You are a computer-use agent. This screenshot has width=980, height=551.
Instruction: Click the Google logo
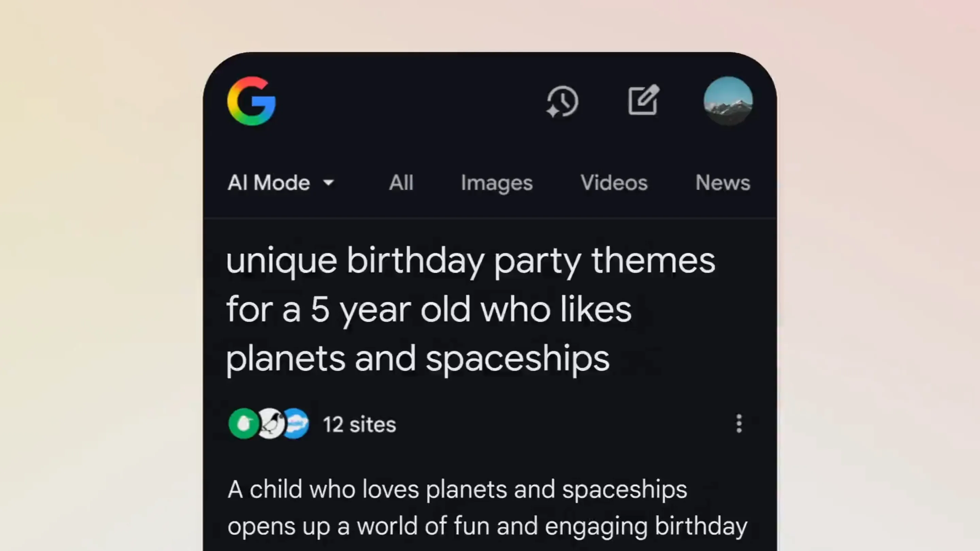coord(251,100)
